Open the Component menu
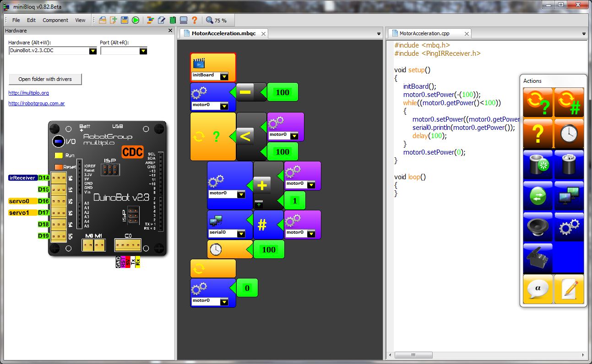Image resolution: width=592 pixels, height=364 pixels. coord(55,20)
